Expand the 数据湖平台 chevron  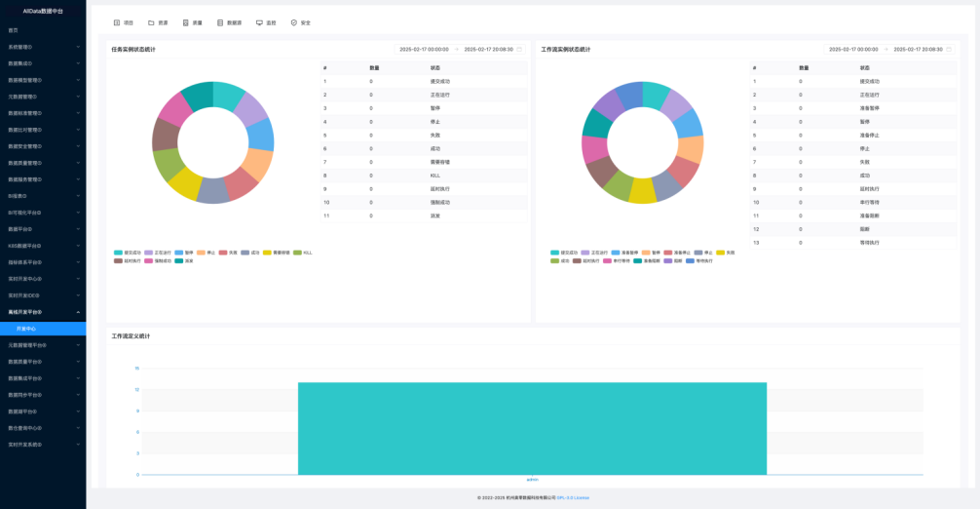tap(78, 411)
